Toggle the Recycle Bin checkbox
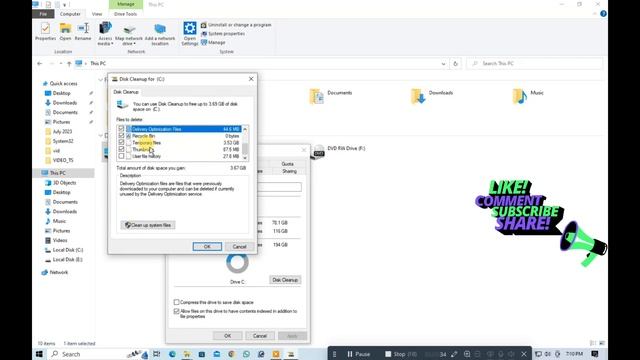 (x=121, y=136)
